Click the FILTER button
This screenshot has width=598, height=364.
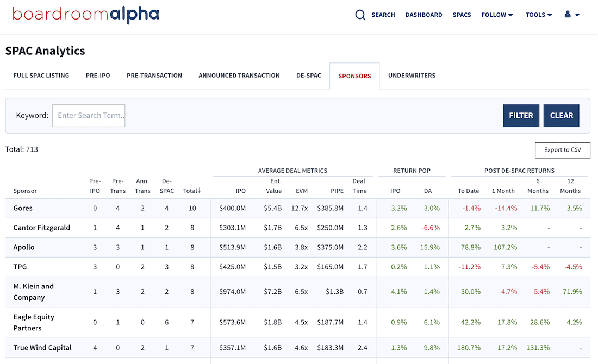(521, 116)
